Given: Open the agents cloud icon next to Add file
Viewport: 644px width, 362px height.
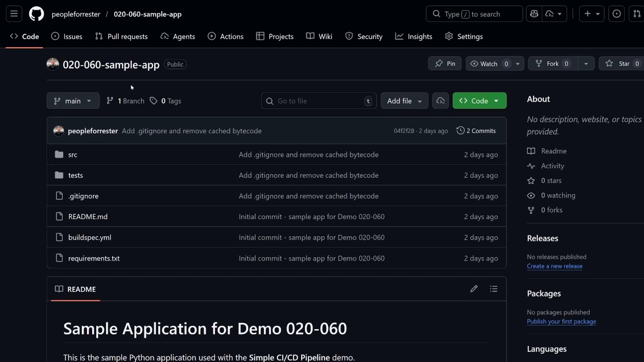Looking at the screenshot, I should point(440,101).
